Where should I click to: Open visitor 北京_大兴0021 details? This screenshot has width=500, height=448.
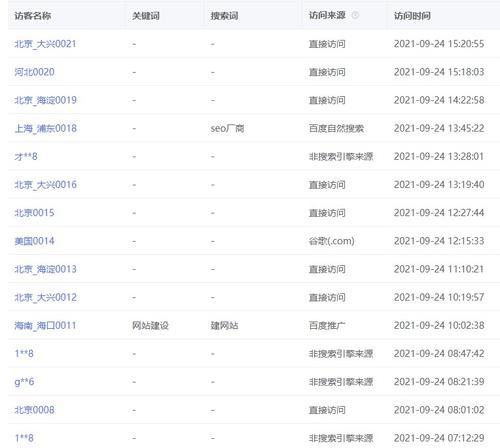click(x=45, y=44)
